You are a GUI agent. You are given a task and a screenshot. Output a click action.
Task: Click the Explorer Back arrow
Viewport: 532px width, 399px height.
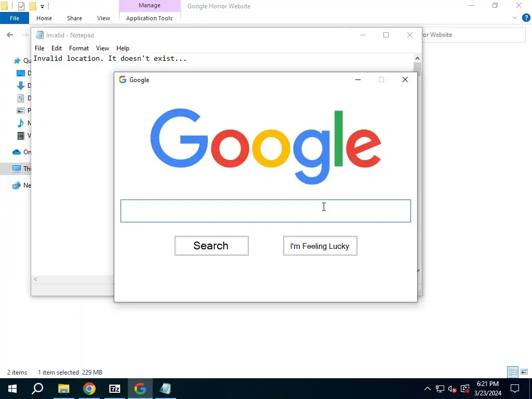pyautogui.click(x=10, y=35)
